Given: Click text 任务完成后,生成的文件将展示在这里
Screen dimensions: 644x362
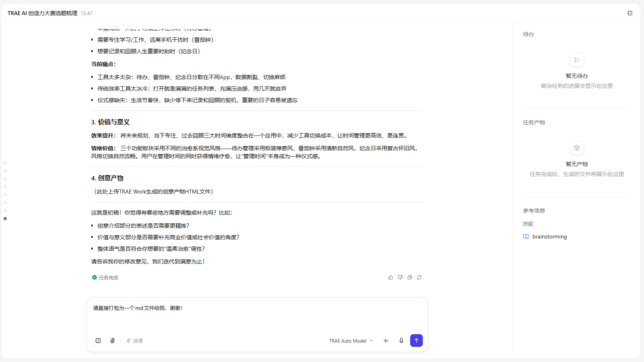Looking at the screenshot, I should [x=577, y=174].
